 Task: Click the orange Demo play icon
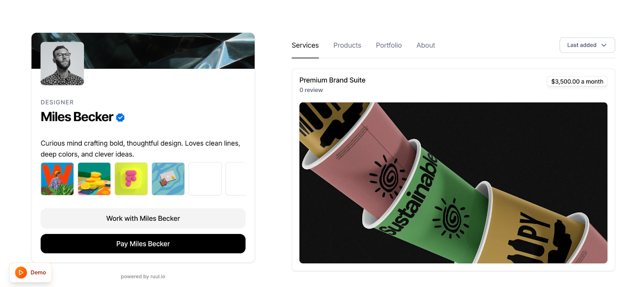[21, 273]
